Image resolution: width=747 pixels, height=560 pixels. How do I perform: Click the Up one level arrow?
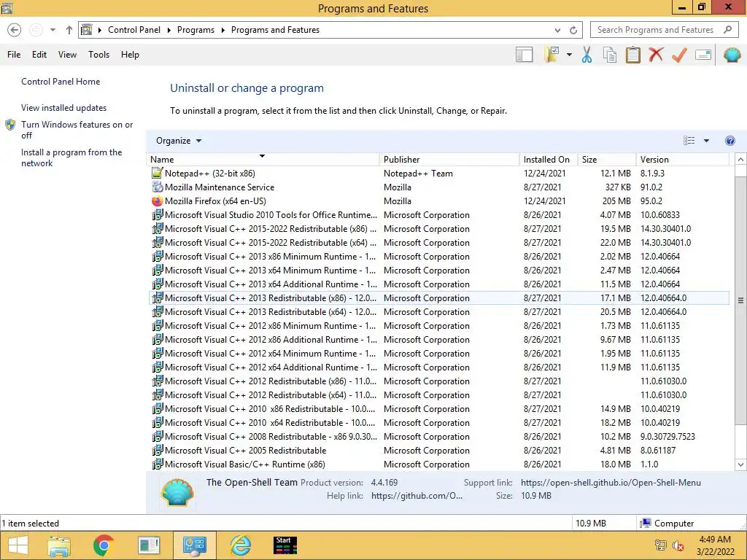coord(69,30)
